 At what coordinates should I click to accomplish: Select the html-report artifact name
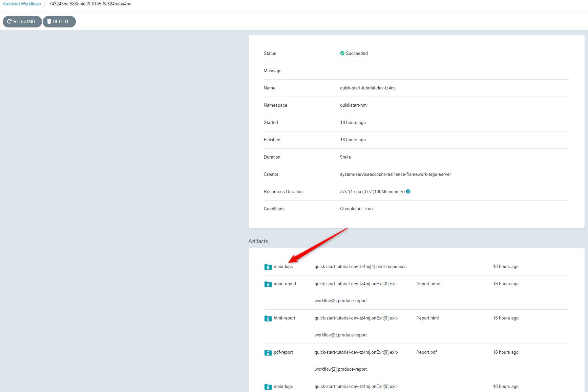pyautogui.click(x=284, y=318)
